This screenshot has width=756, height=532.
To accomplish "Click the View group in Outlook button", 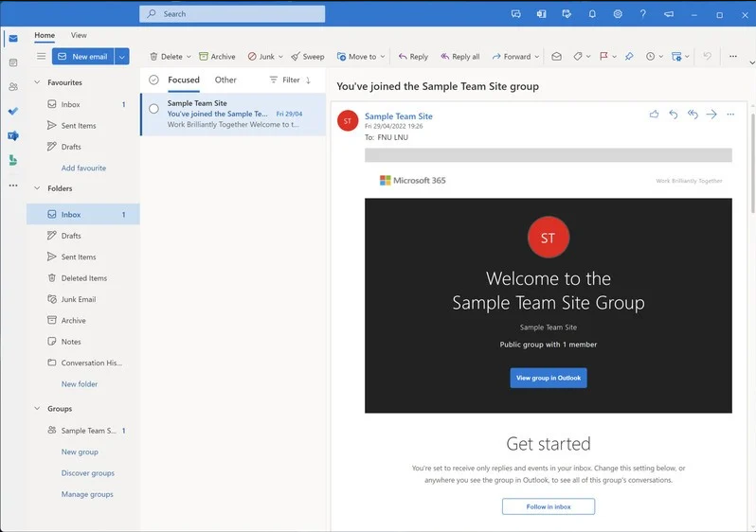I will point(548,378).
